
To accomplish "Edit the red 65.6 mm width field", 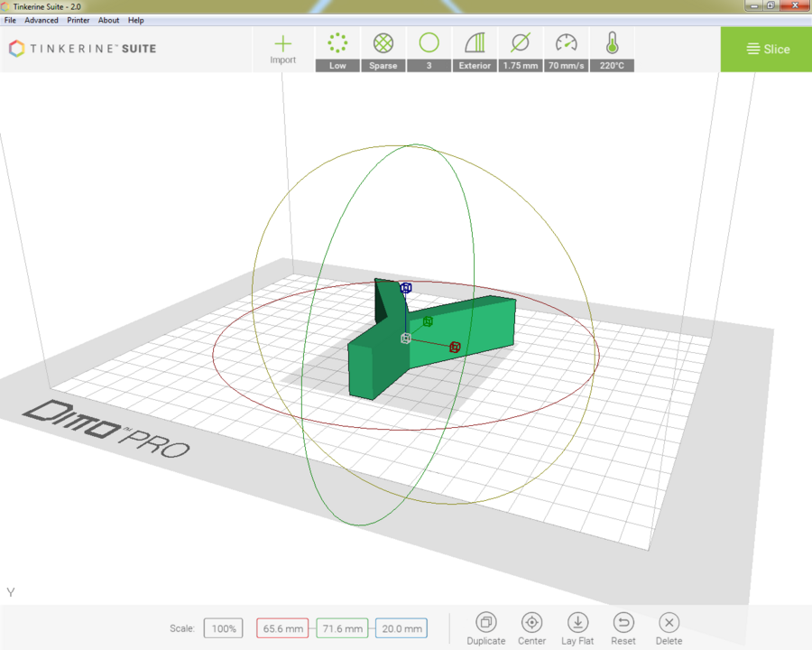I will (x=282, y=627).
